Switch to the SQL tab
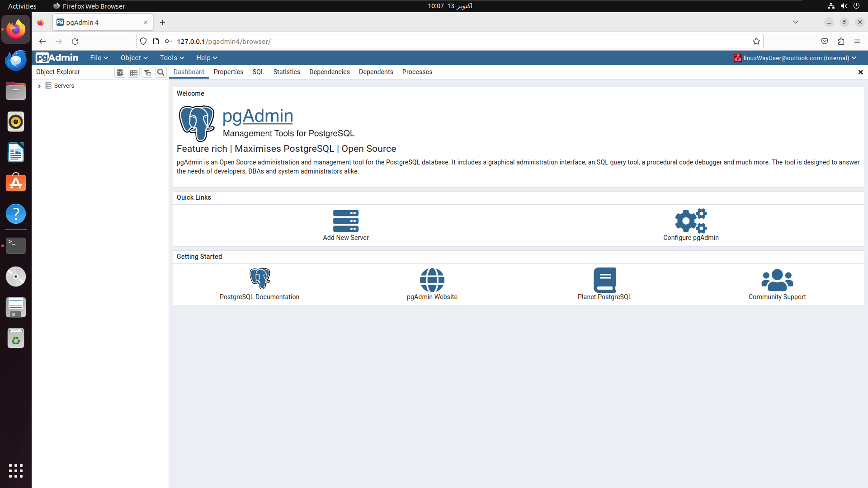 click(x=258, y=72)
